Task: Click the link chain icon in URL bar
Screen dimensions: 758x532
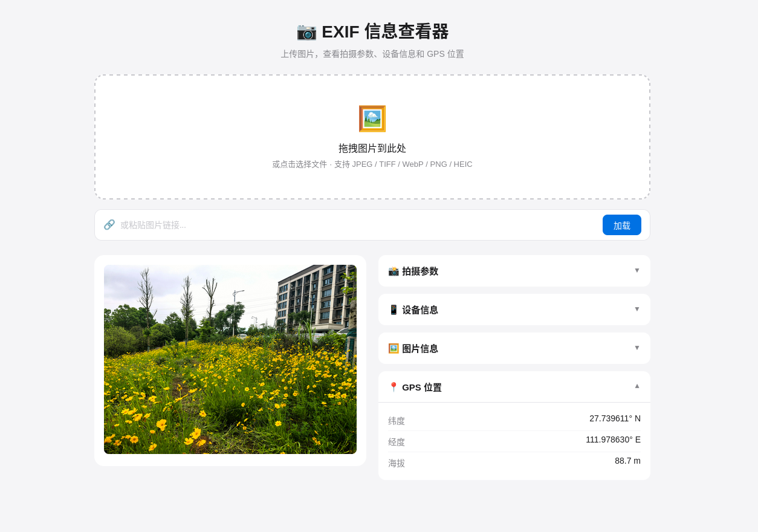Action: click(109, 225)
